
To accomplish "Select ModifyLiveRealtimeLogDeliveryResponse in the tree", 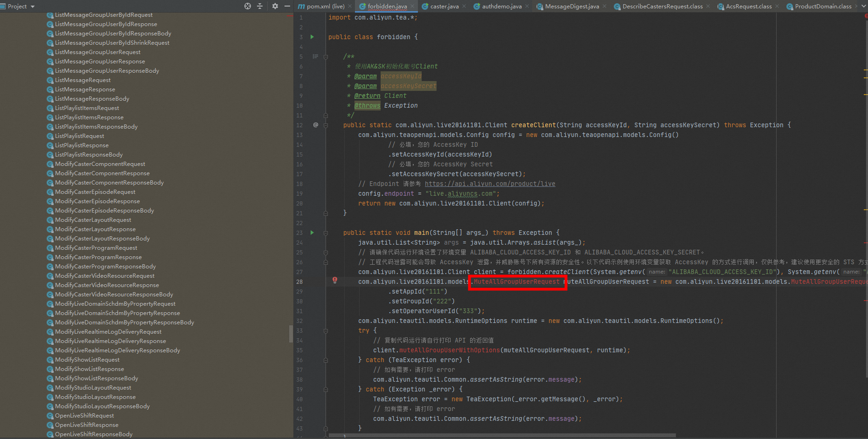I will click(110, 341).
